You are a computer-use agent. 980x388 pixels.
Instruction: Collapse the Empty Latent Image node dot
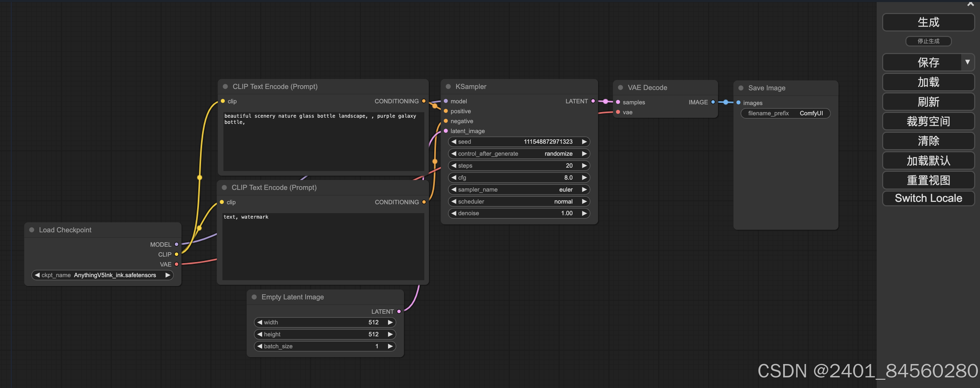(254, 297)
